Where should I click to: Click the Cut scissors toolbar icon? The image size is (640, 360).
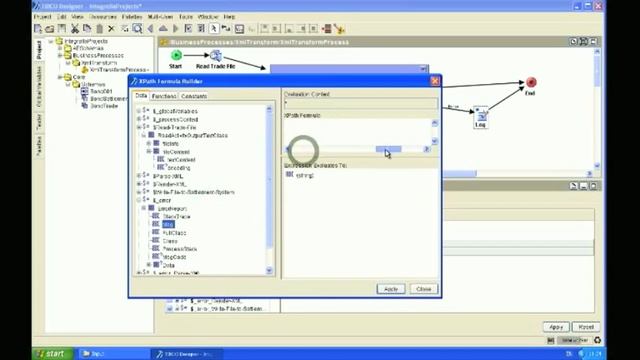point(75,29)
